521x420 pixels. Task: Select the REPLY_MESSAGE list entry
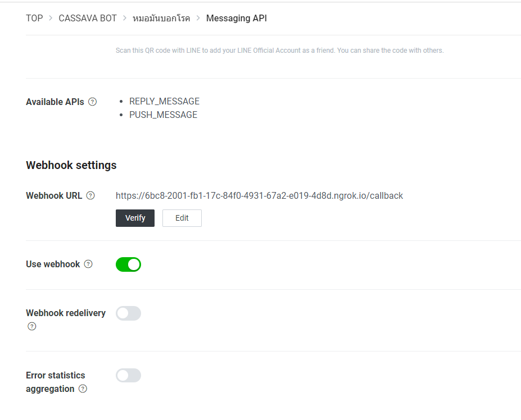coord(164,101)
